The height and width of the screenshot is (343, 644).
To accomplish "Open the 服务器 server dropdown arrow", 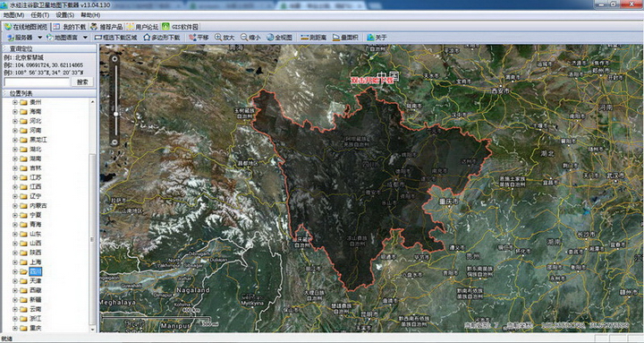I will (x=40, y=38).
